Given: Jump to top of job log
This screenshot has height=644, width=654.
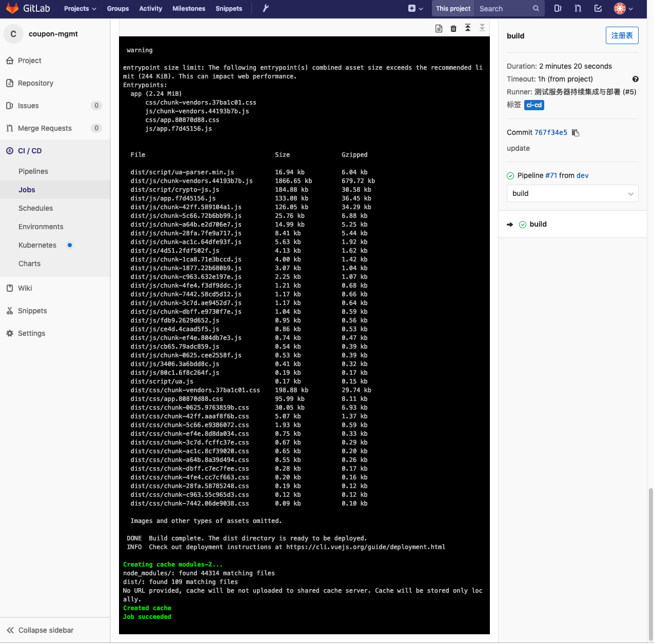Looking at the screenshot, I should tap(468, 28).
